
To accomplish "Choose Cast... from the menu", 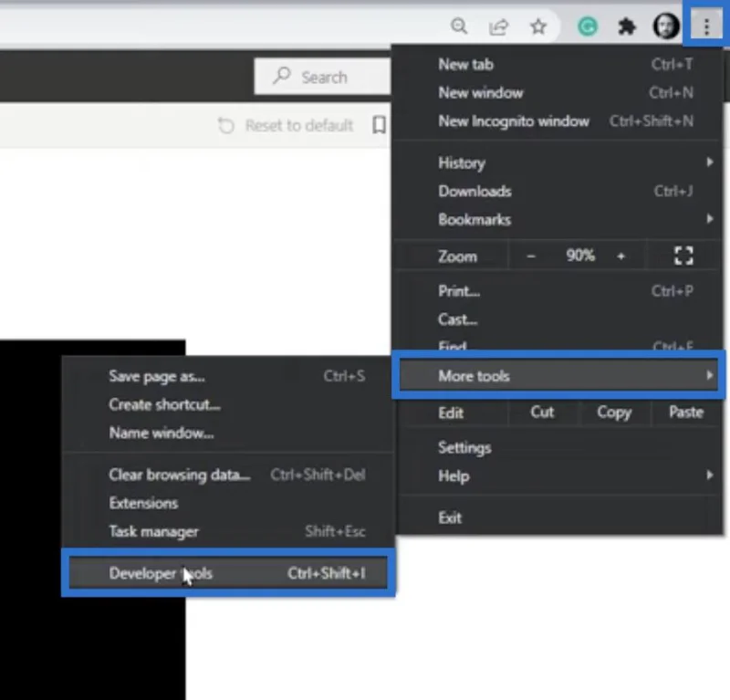I will [x=558, y=319].
